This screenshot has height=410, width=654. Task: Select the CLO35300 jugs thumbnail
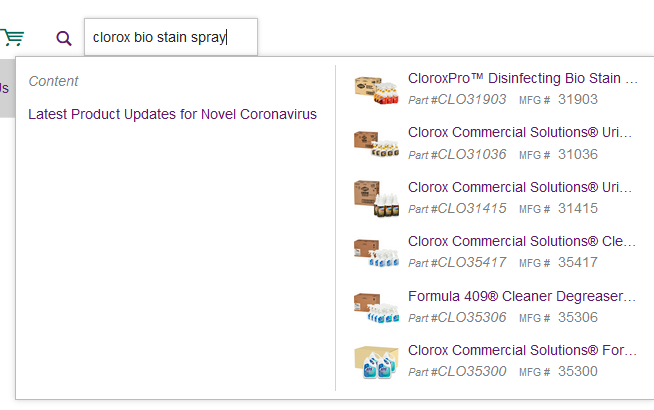376,362
